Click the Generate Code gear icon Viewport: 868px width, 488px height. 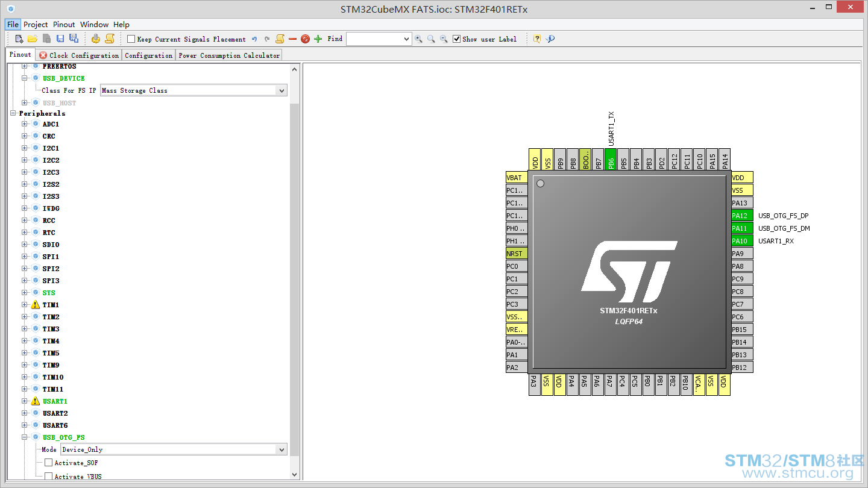pyautogui.click(x=96, y=39)
